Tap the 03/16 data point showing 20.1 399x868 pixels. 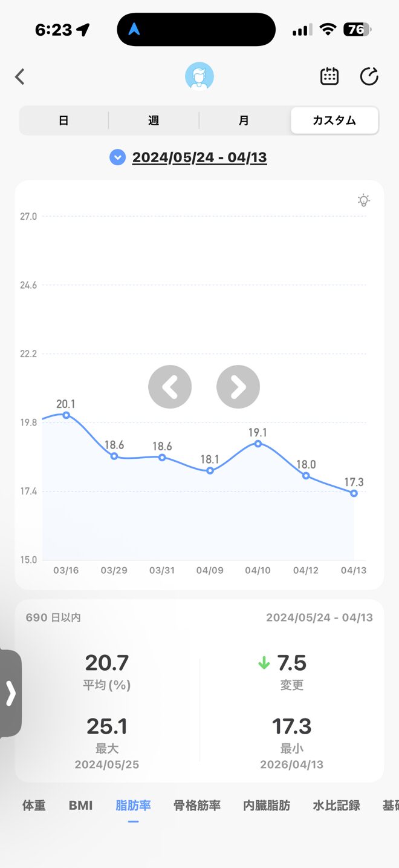click(66, 415)
